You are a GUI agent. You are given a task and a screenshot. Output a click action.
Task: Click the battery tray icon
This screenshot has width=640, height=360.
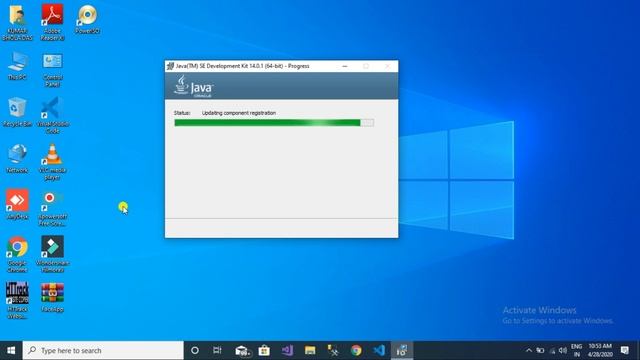click(540, 350)
